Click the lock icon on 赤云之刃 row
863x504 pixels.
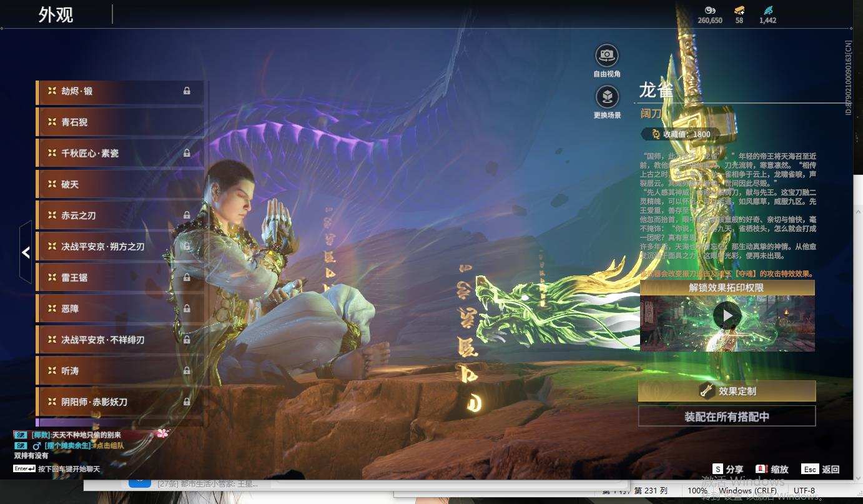pyautogui.click(x=187, y=215)
